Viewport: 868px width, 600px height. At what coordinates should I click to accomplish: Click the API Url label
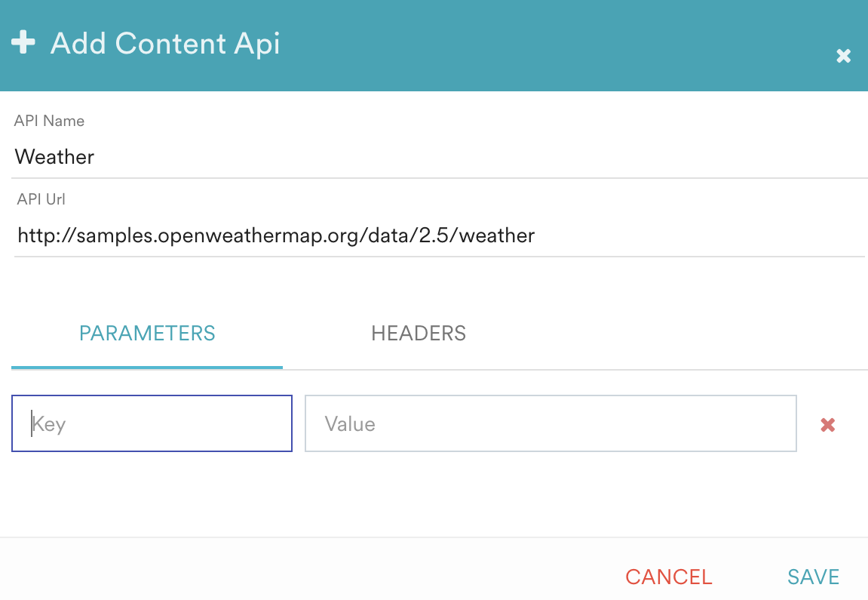(41, 199)
